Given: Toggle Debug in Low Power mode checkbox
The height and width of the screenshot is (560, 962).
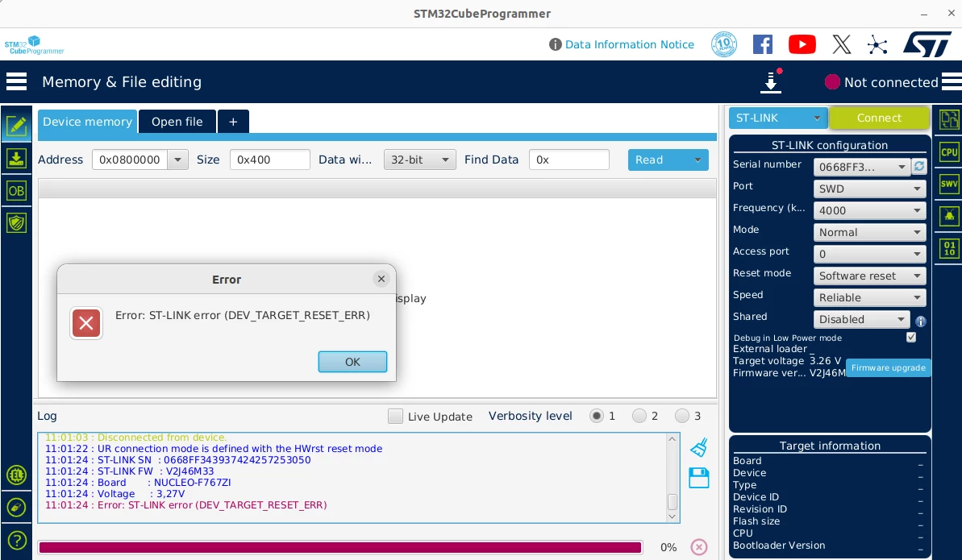Looking at the screenshot, I should click(911, 337).
